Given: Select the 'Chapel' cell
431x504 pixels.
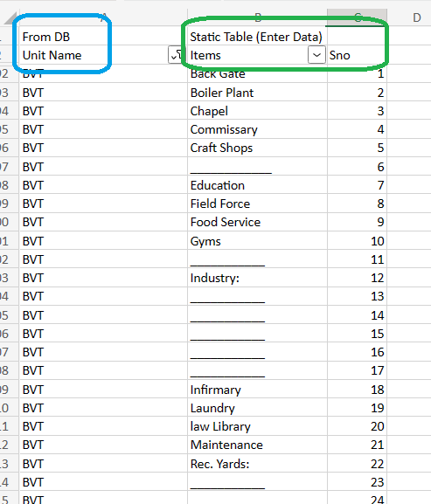Looking at the screenshot, I should [x=257, y=111].
